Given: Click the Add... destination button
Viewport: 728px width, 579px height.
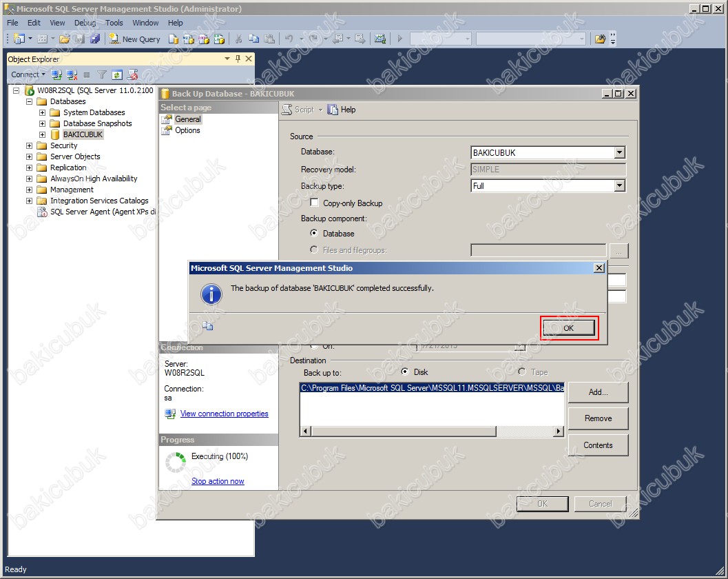Looking at the screenshot, I should 598,392.
